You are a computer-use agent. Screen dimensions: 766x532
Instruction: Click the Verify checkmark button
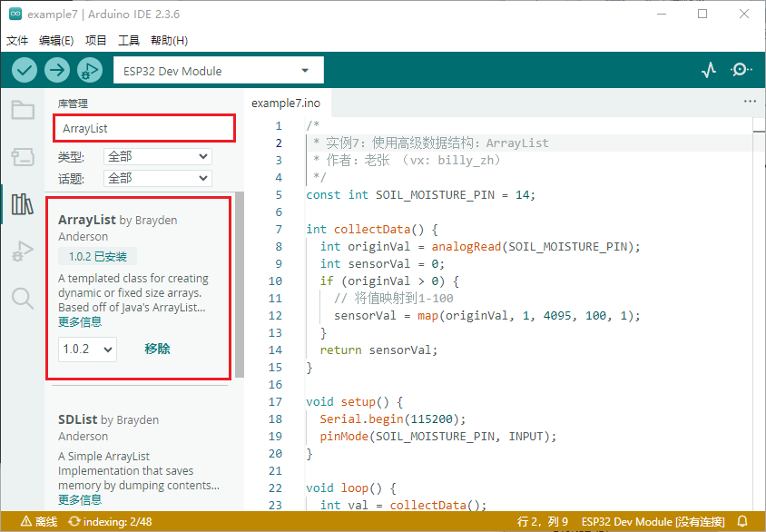pos(25,70)
